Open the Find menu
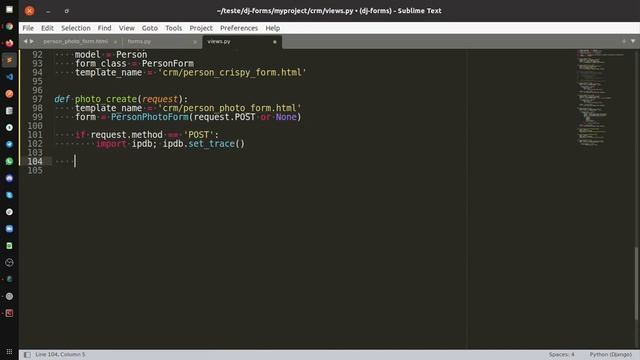640x360 pixels. 104,28
